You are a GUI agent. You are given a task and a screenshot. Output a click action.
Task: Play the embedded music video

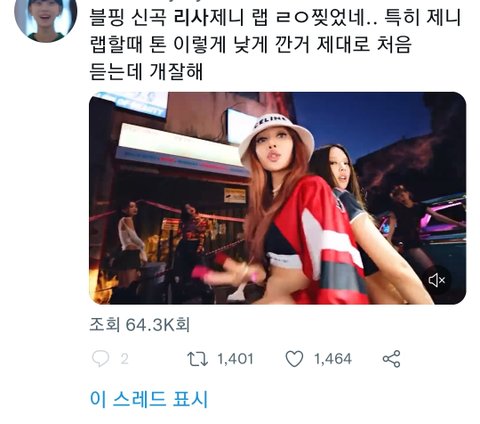tap(278, 198)
